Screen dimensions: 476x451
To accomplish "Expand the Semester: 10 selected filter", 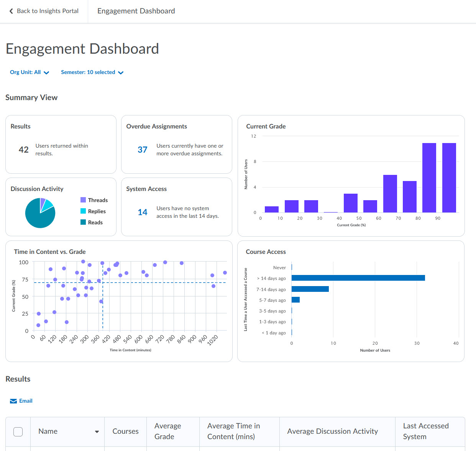I will coord(92,72).
